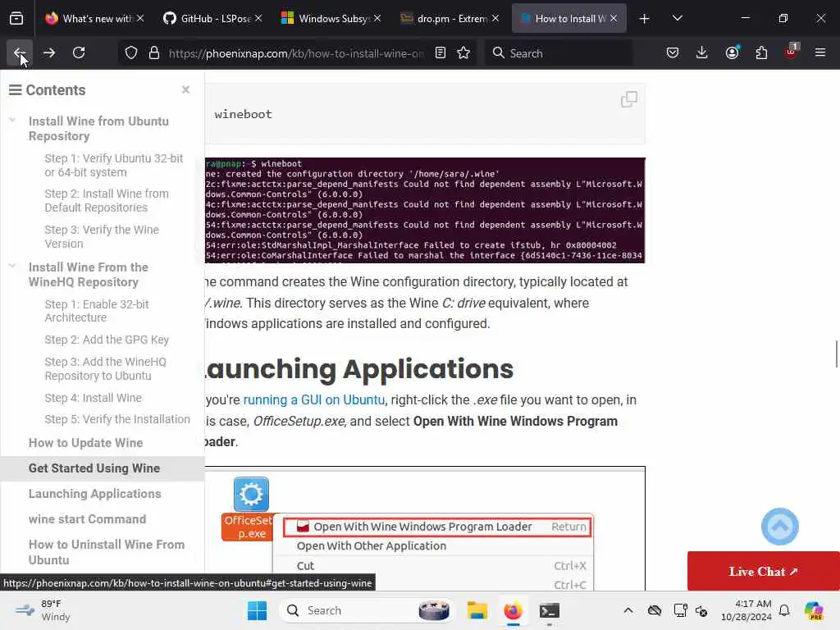Click the Windows taskbar Search box
Viewport: 840px width, 630px height.
point(367,610)
